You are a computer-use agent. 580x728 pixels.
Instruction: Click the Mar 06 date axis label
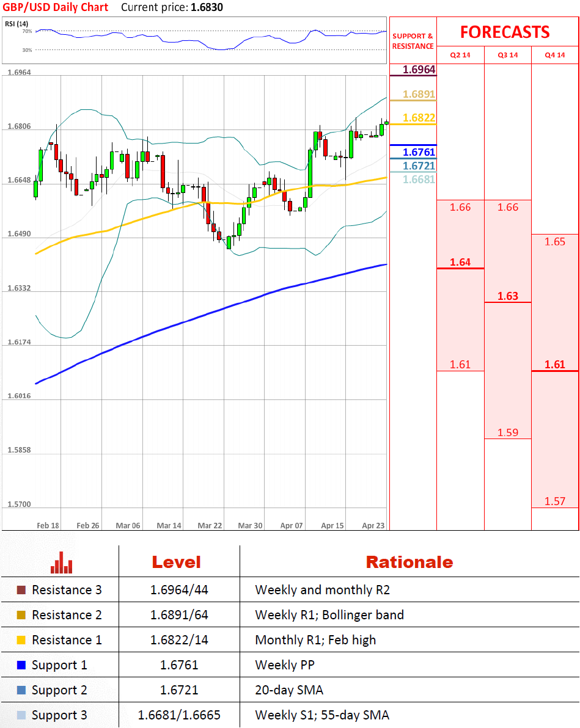click(128, 526)
